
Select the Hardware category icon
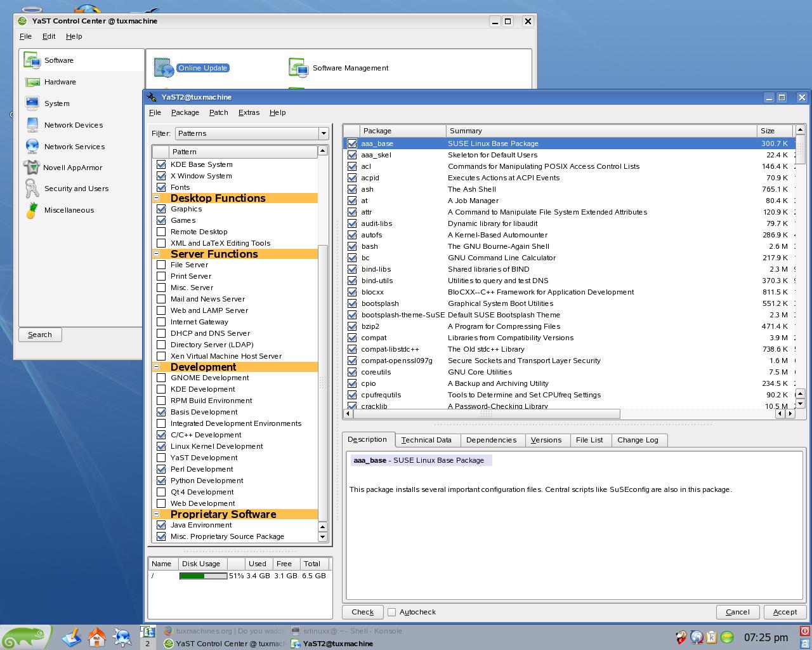32,82
